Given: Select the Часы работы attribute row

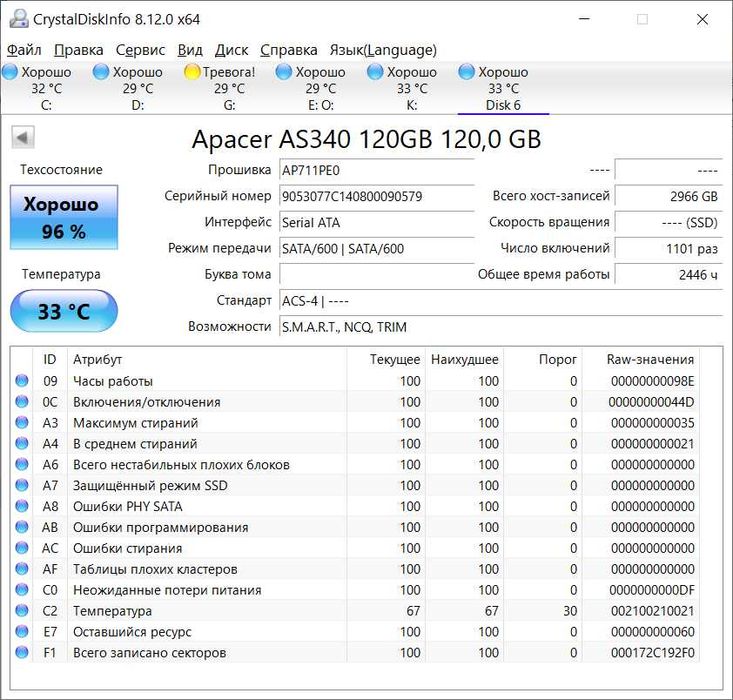Looking at the screenshot, I should click(x=355, y=381).
